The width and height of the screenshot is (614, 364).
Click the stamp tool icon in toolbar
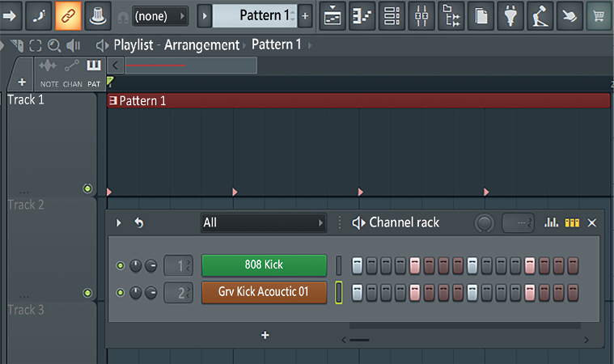(98, 15)
